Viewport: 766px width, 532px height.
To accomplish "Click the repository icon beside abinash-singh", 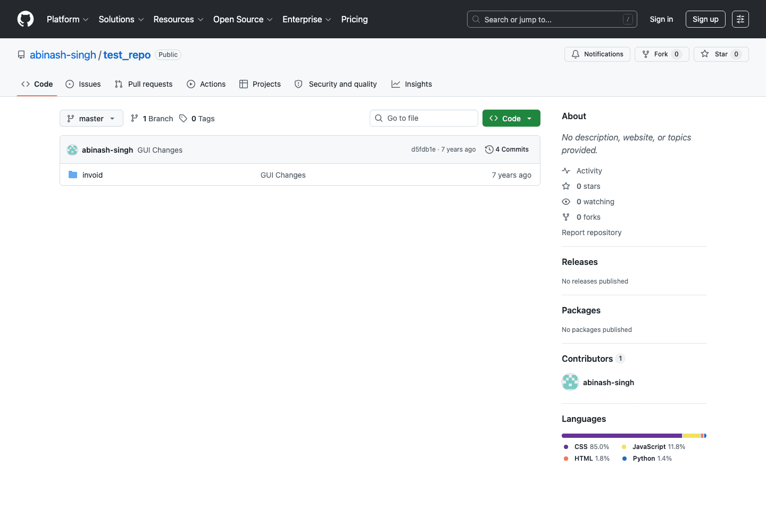I will point(21,55).
